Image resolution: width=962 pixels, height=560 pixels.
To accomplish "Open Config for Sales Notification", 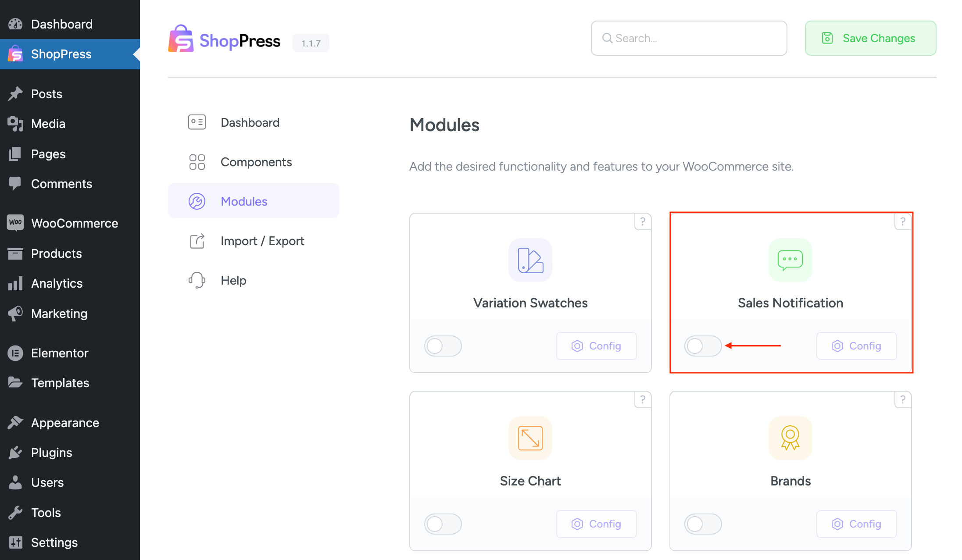I will coord(855,346).
